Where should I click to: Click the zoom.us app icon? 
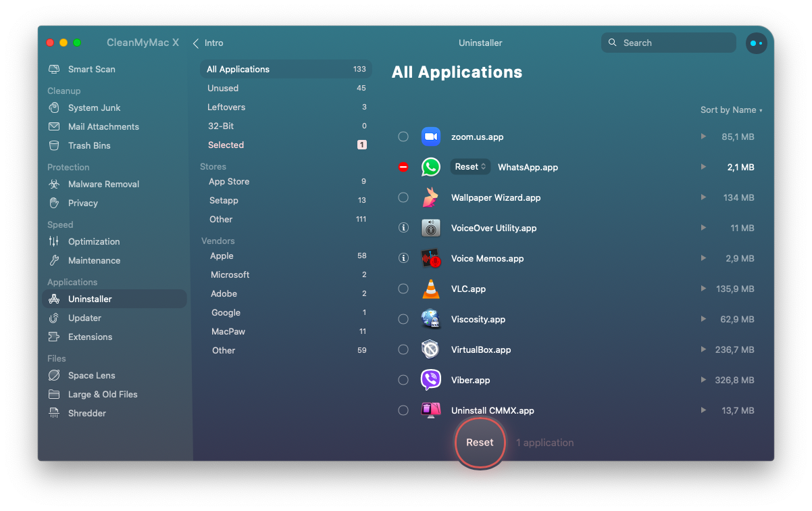pyautogui.click(x=431, y=137)
